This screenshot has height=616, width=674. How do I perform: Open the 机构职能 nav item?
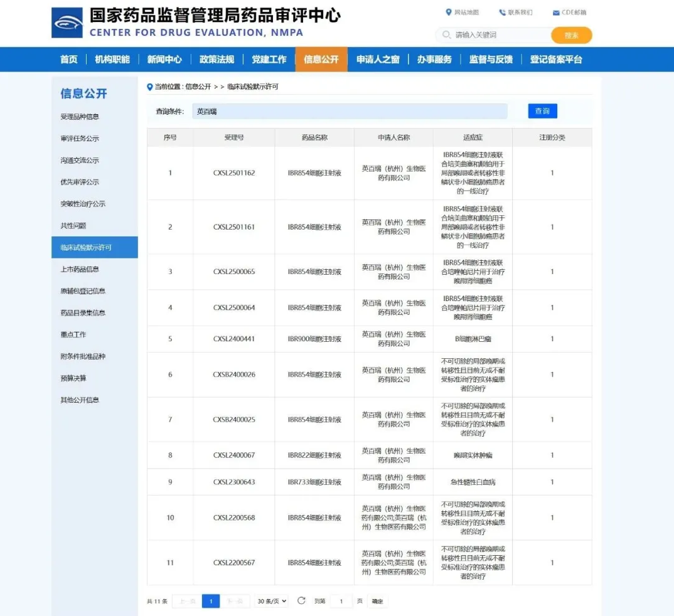112,60
